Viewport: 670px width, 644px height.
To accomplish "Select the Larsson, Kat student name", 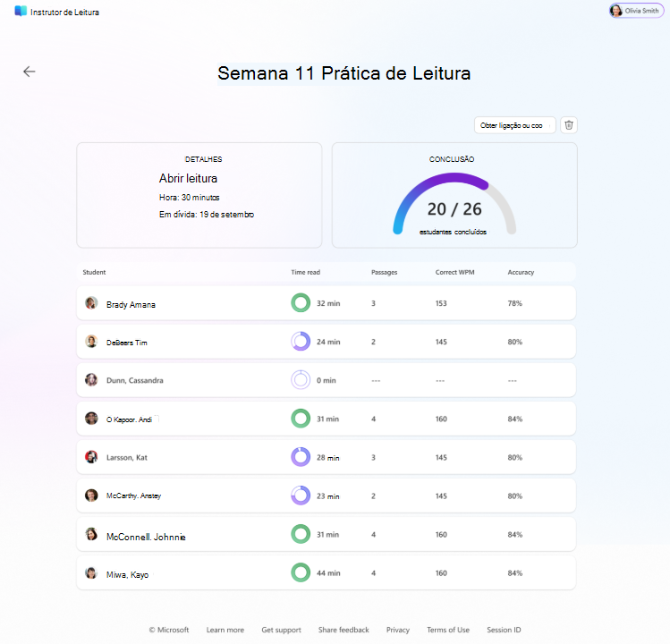I will pyautogui.click(x=126, y=458).
